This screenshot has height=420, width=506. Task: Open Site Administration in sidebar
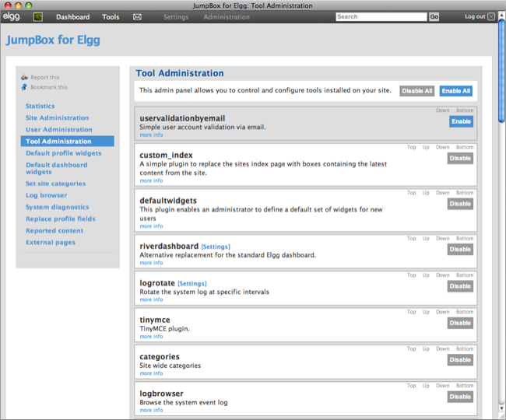58,118
